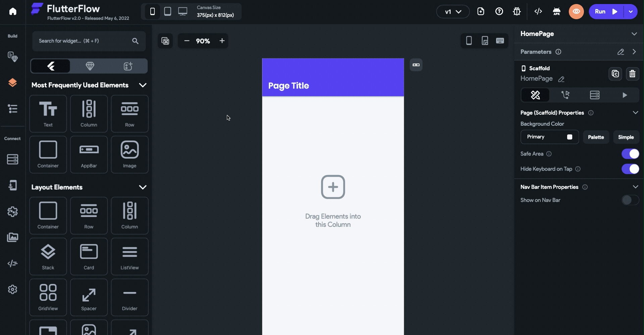
Task: Open the Media assets panel in sidebar
Action: coord(13,237)
